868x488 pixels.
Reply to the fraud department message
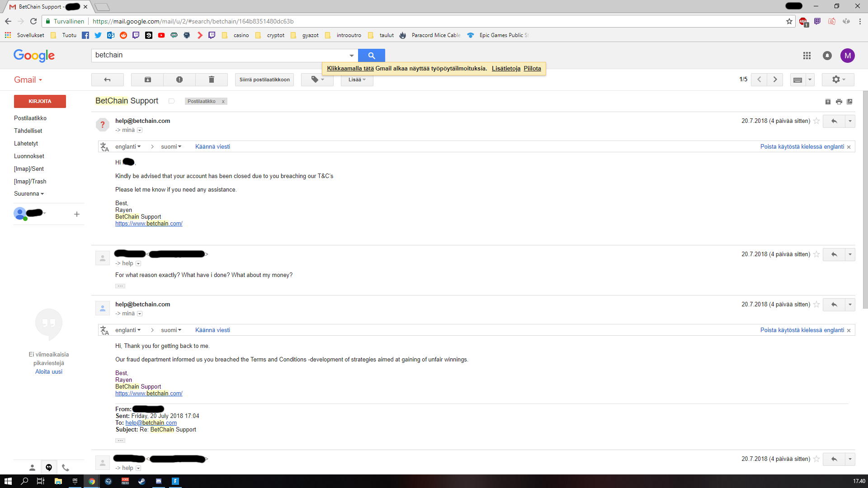pos(834,305)
